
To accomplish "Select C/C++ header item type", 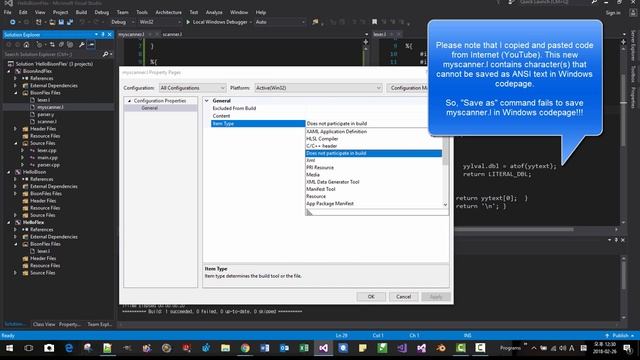I will [374, 146].
